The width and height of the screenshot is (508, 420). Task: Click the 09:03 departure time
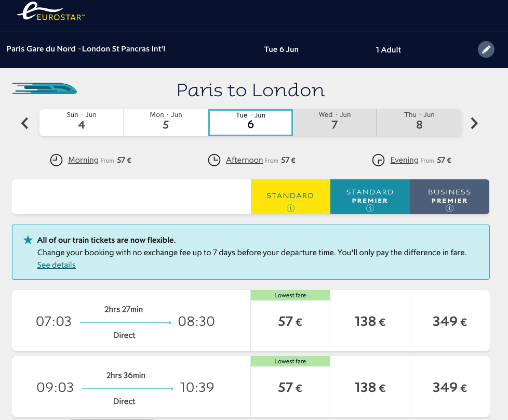click(55, 387)
